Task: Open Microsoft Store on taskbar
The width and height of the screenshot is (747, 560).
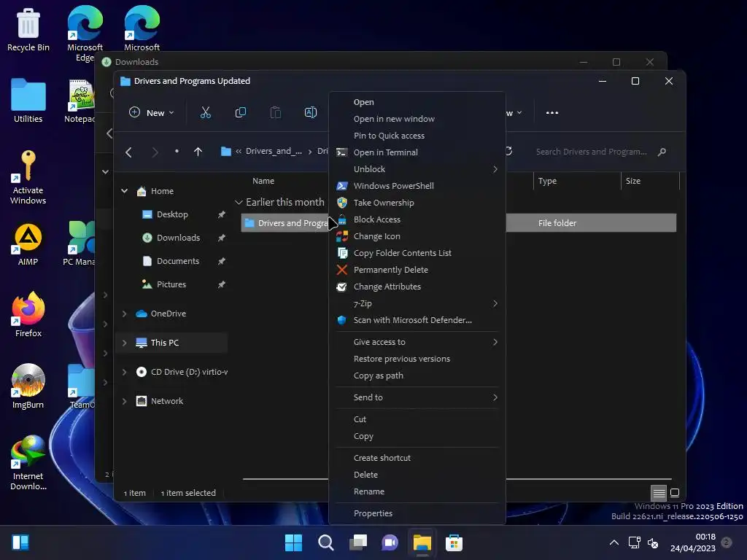Action: click(x=454, y=542)
